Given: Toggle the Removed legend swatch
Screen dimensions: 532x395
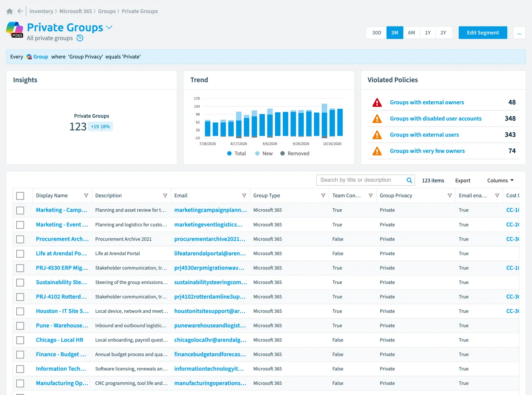Looking at the screenshot, I should [282, 153].
